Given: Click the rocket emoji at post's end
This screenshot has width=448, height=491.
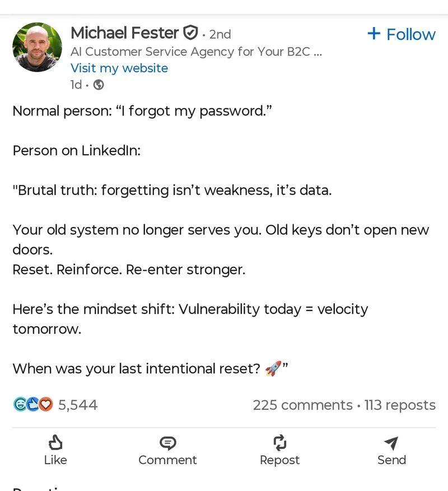Looking at the screenshot, I should coord(274,368).
